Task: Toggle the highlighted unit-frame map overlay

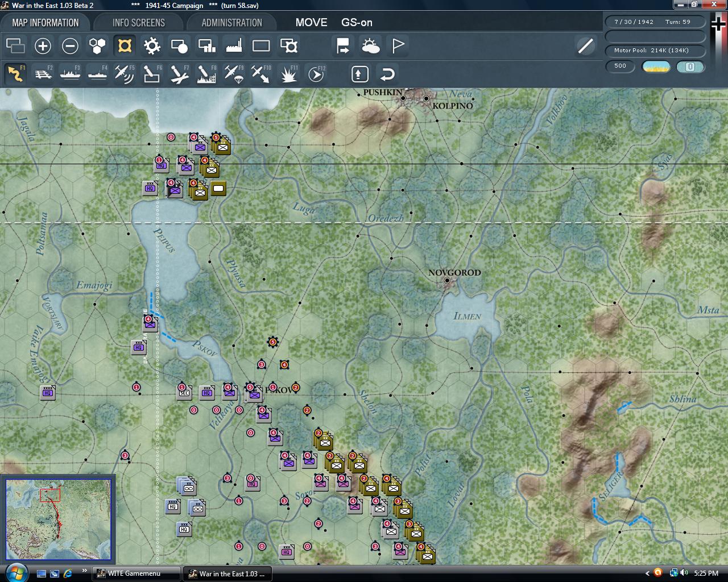Action: (x=125, y=45)
